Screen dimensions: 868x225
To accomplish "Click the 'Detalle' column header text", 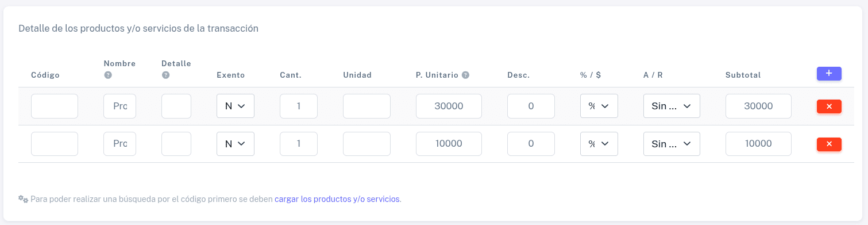I will (x=176, y=63).
